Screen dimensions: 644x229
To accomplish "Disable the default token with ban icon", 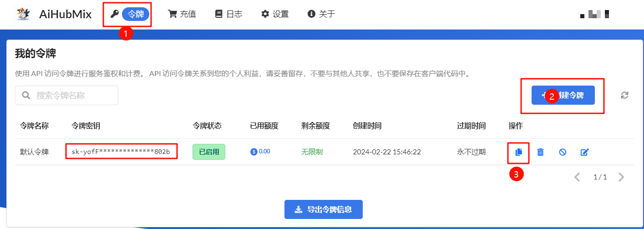I will coord(563,152).
